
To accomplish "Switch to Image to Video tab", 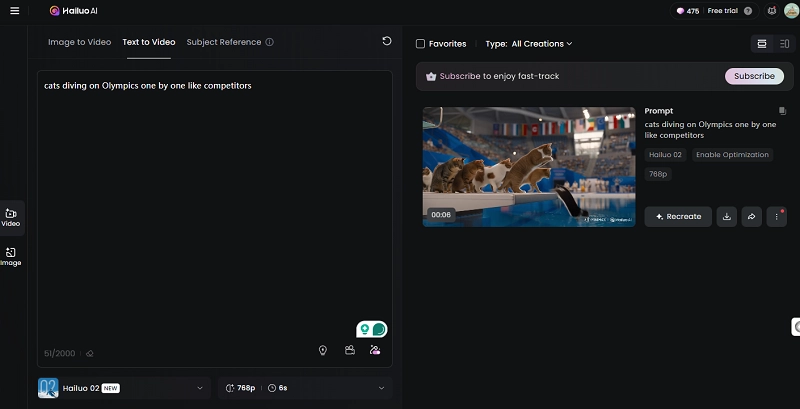I will click(80, 42).
